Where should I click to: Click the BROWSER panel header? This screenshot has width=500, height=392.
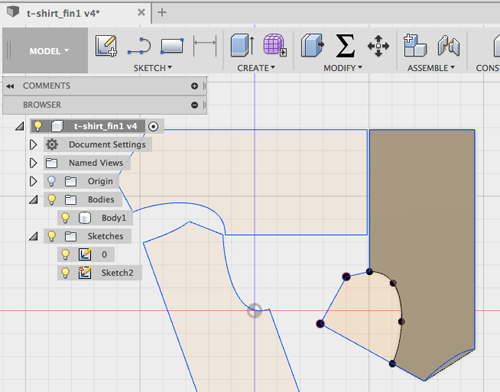click(x=105, y=105)
